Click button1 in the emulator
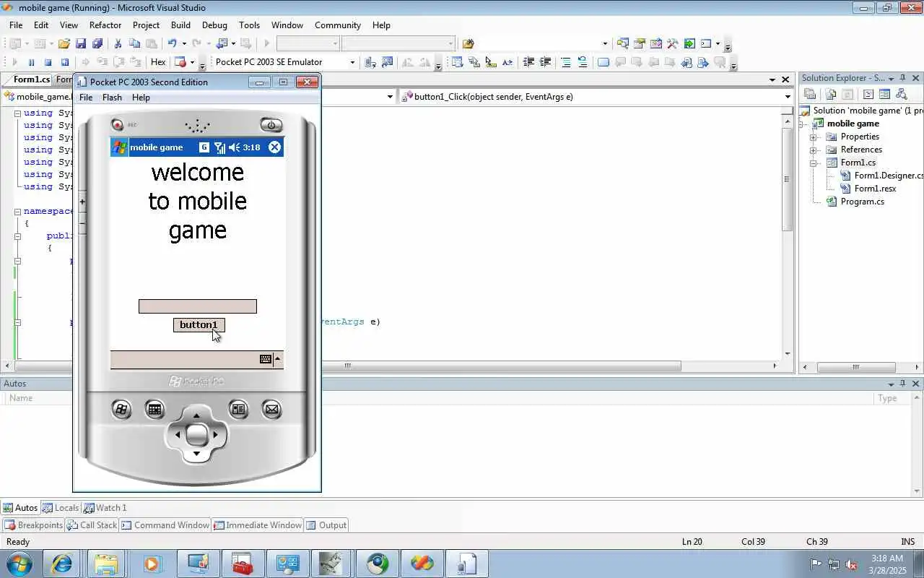The image size is (924, 578). click(x=199, y=325)
